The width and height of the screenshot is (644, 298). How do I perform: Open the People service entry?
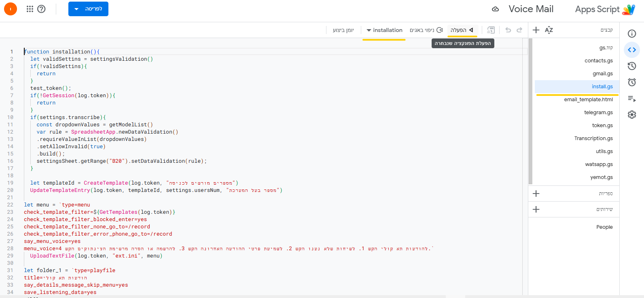click(604, 227)
